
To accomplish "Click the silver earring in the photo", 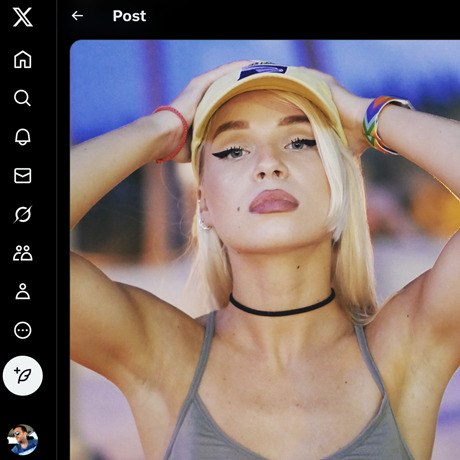I will click(205, 224).
